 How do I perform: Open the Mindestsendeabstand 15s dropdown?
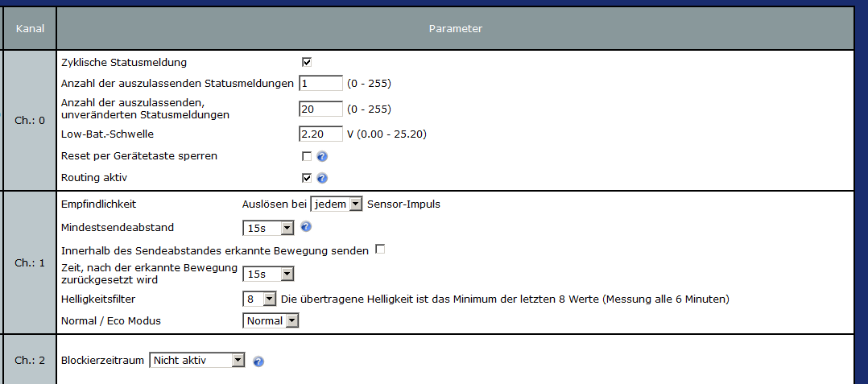point(268,228)
